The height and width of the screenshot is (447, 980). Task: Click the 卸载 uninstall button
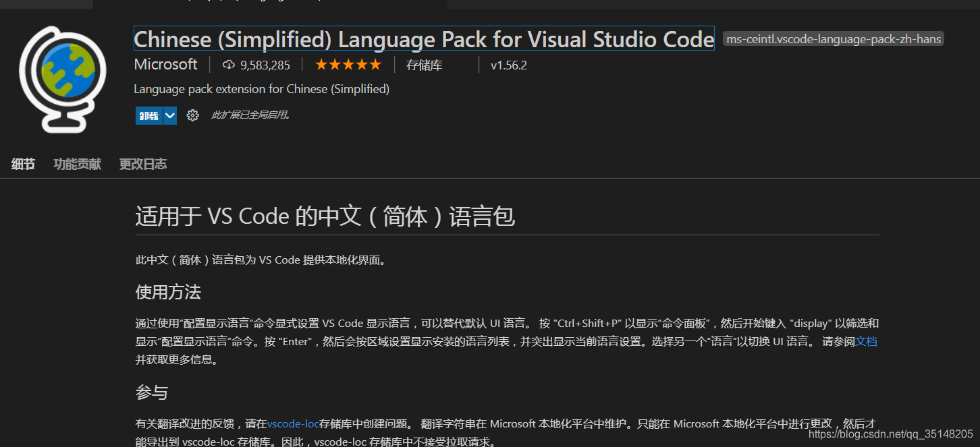149,115
